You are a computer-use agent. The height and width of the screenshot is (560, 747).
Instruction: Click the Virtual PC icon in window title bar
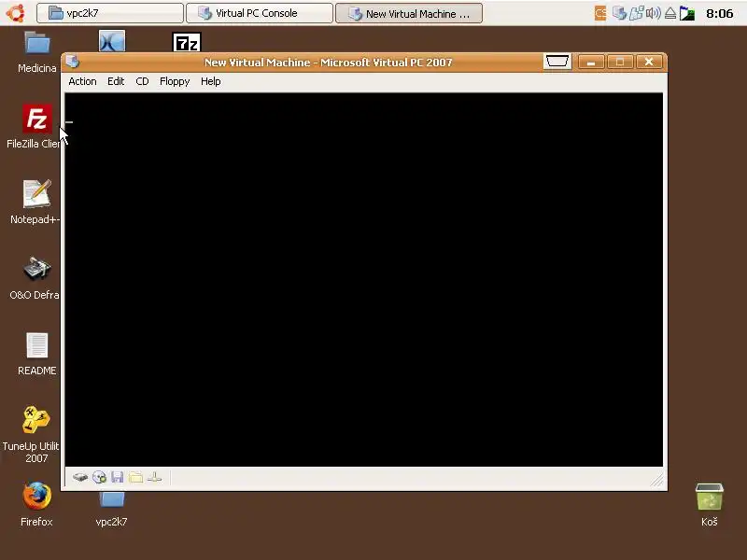[x=73, y=62]
